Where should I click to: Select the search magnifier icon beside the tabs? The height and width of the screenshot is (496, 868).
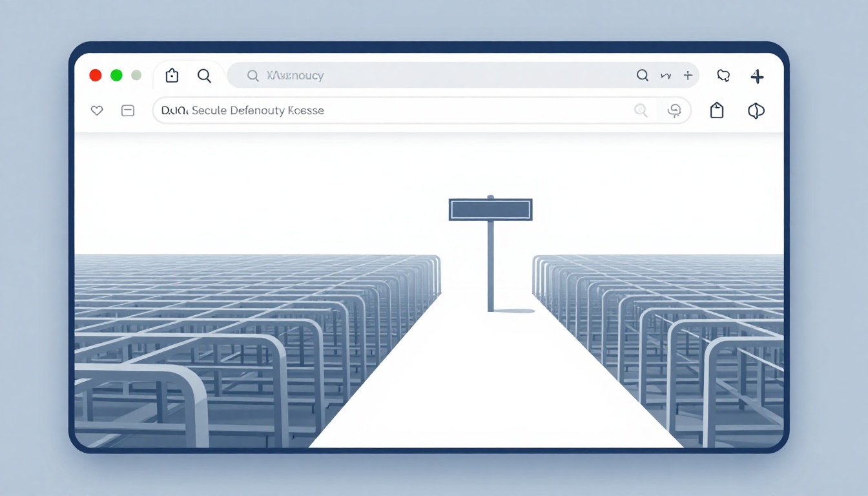click(205, 76)
